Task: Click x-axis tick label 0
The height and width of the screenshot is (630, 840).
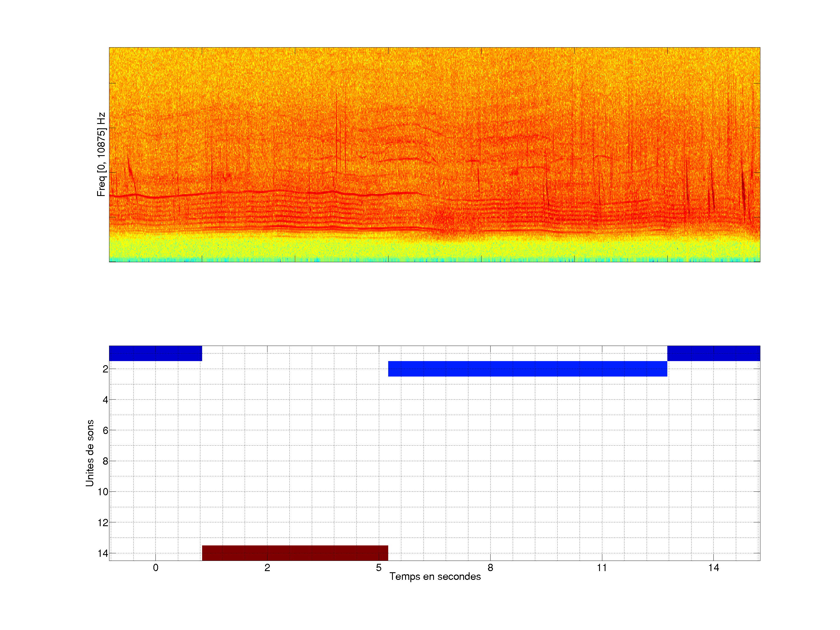Action: [x=156, y=568]
